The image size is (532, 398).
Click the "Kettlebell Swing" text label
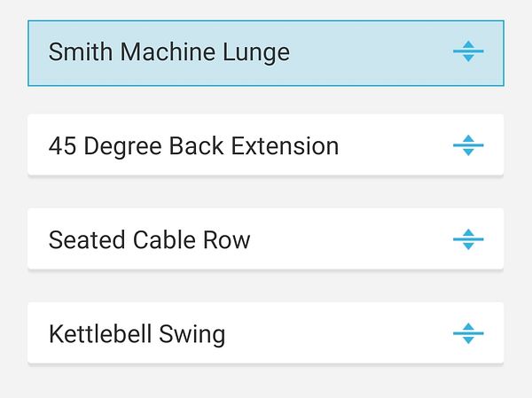137,334
